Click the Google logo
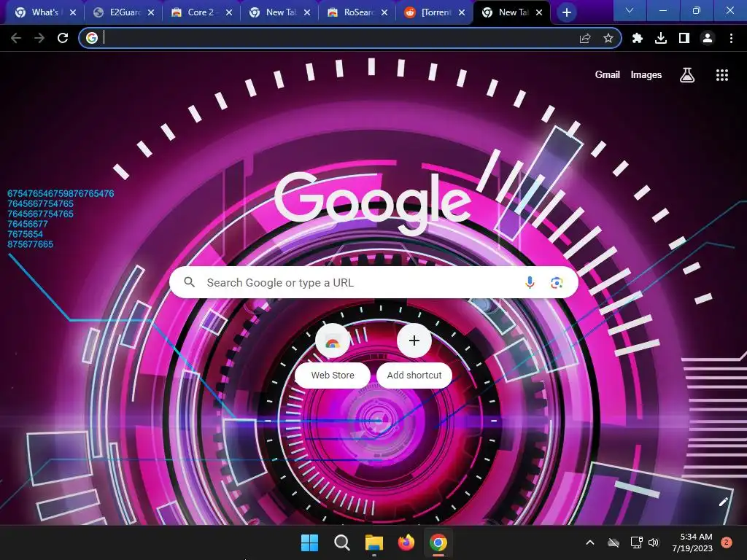This screenshot has height=560, width=747. tap(373, 203)
